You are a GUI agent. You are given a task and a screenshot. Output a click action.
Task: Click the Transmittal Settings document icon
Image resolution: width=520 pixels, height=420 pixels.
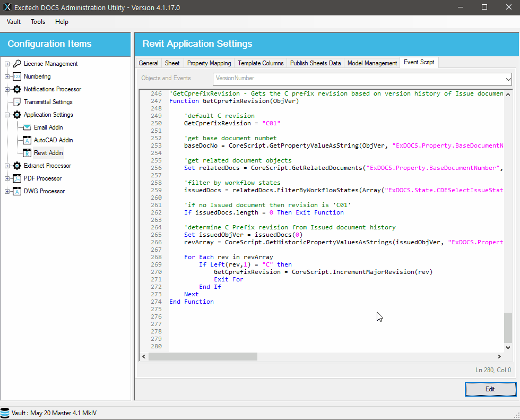tap(17, 102)
